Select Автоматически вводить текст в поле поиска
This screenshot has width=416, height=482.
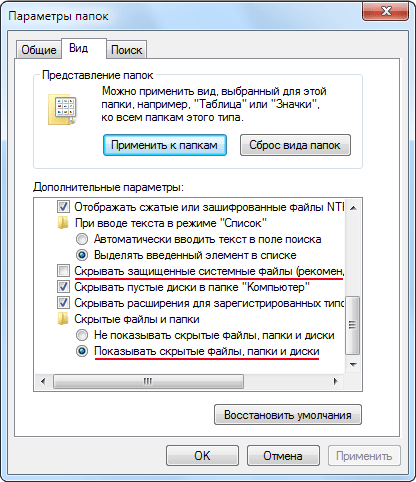[82, 239]
